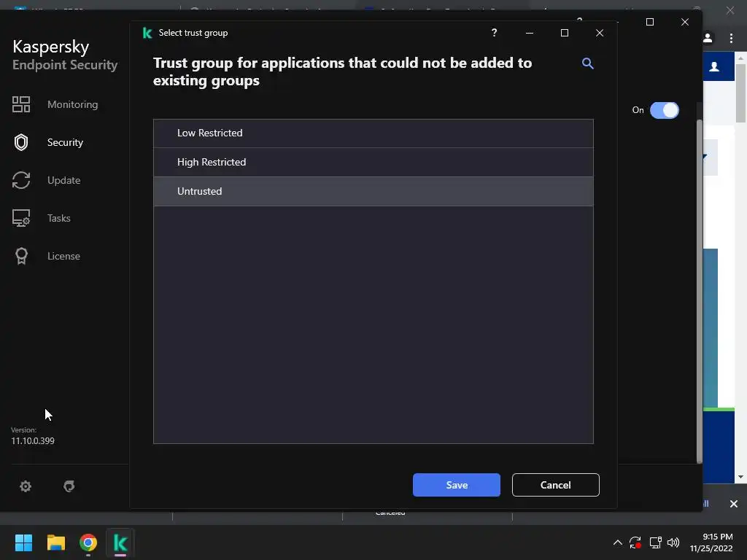This screenshot has height=560, width=747.
Task: Turn off the On toggle switch
Action: 664,110
